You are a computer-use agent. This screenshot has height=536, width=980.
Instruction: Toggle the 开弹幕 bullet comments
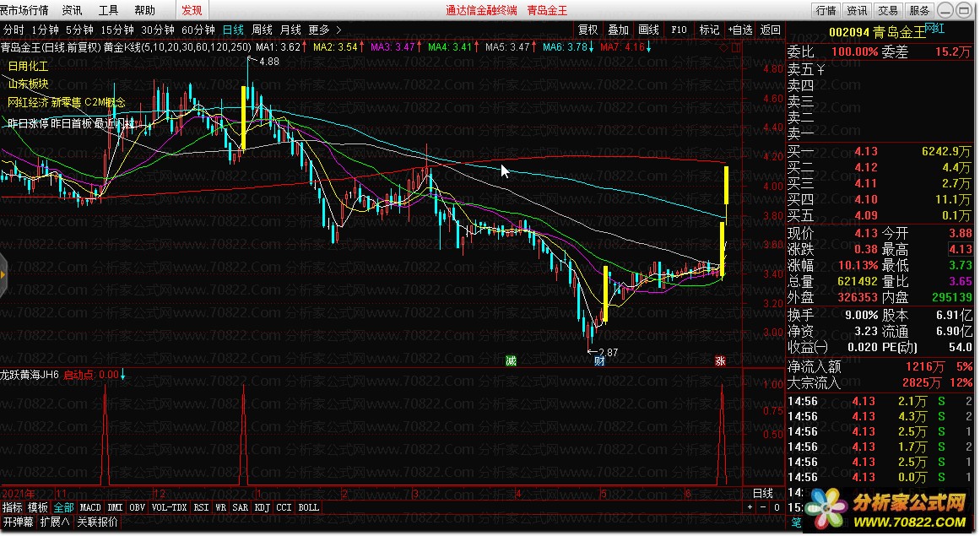point(18,522)
